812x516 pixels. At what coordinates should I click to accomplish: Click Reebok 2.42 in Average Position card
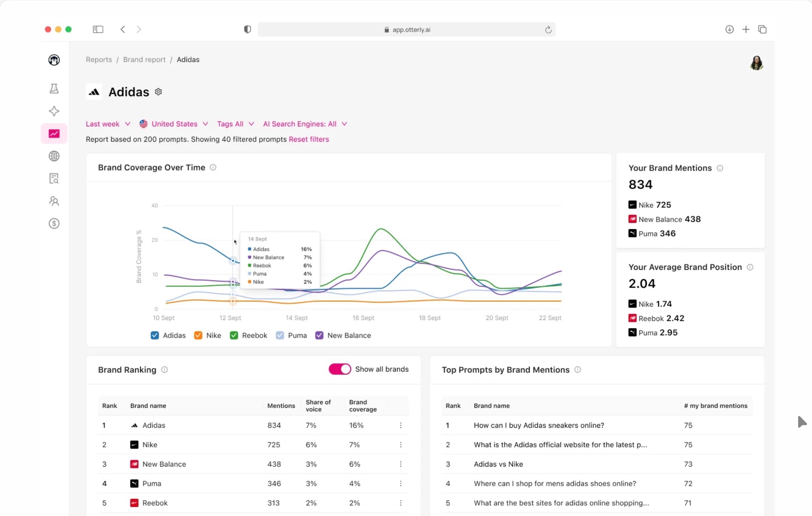coord(656,318)
